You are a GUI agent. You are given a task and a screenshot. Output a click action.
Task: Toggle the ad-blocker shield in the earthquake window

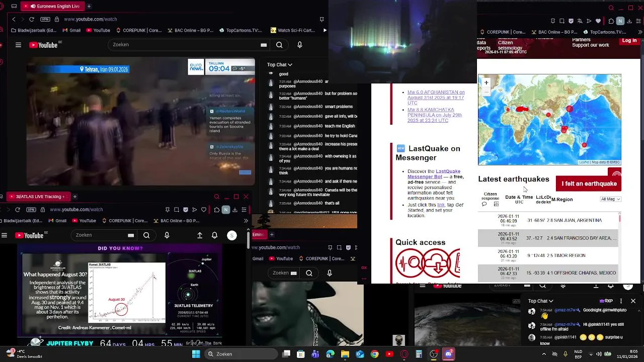[571, 21]
